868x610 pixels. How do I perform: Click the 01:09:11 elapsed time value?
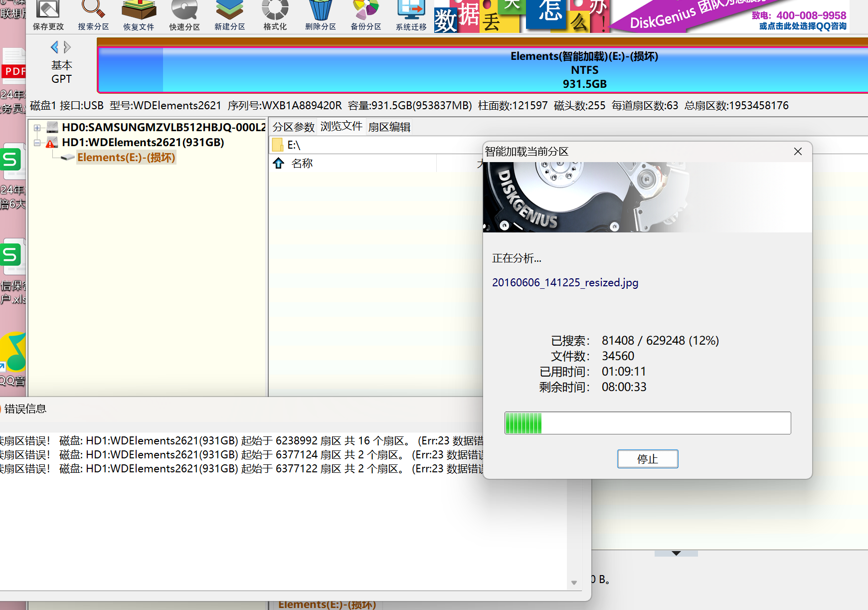pyautogui.click(x=624, y=372)
